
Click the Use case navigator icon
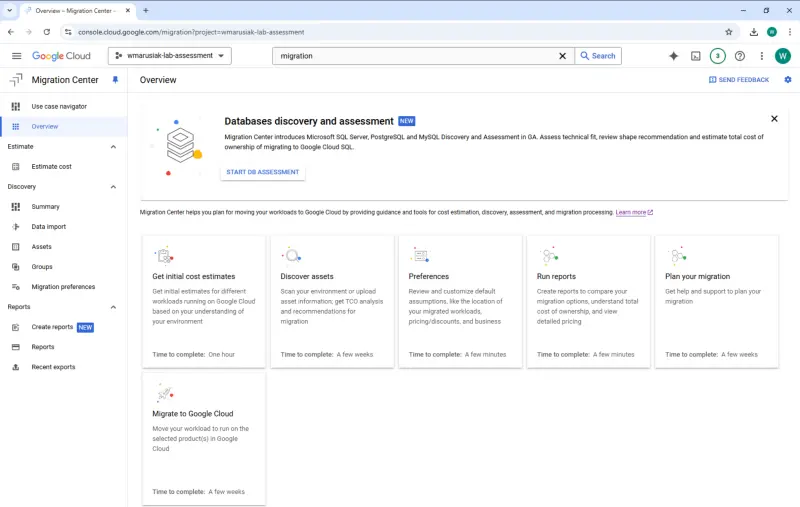tap(16, 106)
